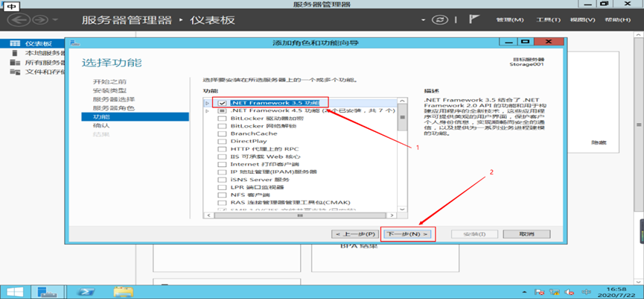Select 所有服务器 icon in left sidebar

point(15,63)
